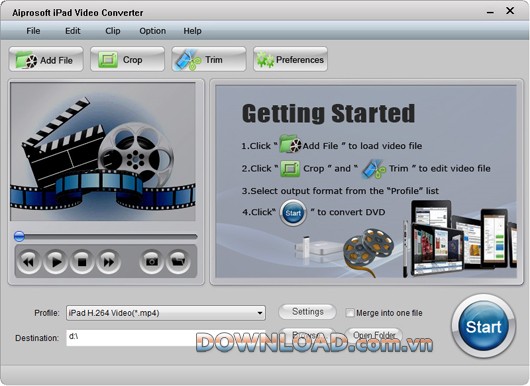Click the big blue Start button

[x=483, y=326]
